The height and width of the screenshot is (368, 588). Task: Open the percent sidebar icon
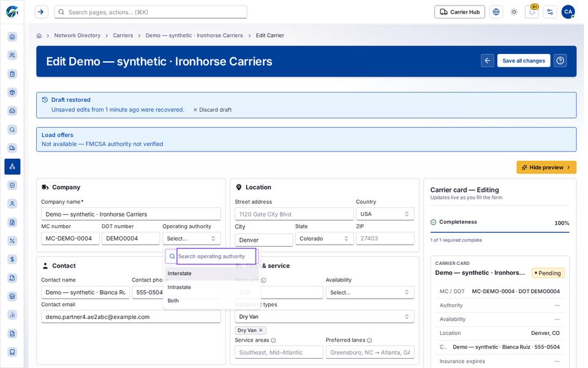pyautogui.click(x=12, y=240)
